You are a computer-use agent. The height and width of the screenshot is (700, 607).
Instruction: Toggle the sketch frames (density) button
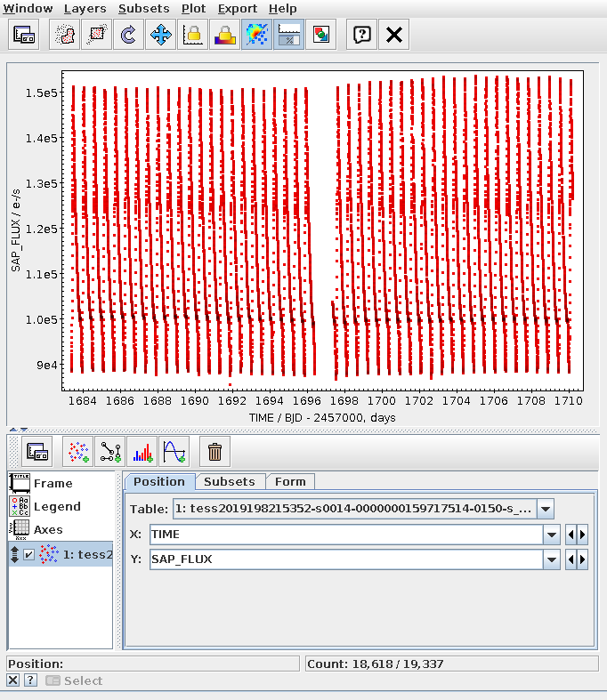(x=257, y=35)
